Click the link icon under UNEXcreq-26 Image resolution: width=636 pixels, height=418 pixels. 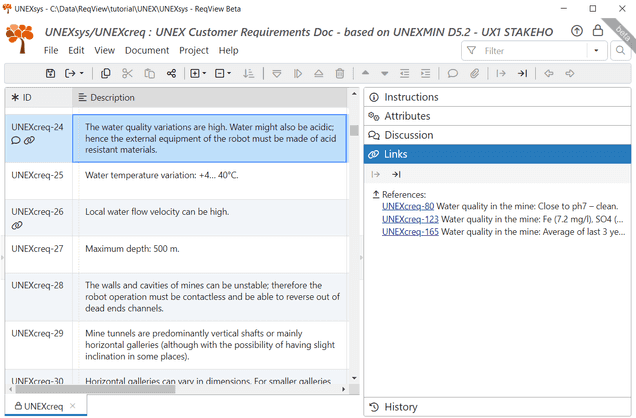[x=17, y=225]
